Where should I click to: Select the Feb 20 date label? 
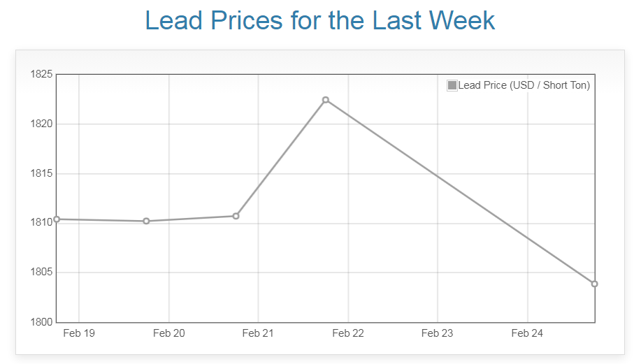click(x=168, y=333)
